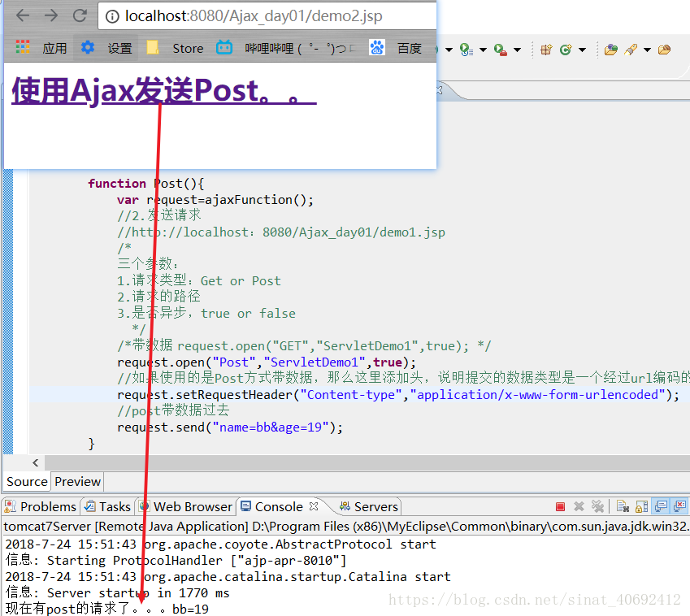
Task: Click the Search flashlight icon
Action: point(631,50)
